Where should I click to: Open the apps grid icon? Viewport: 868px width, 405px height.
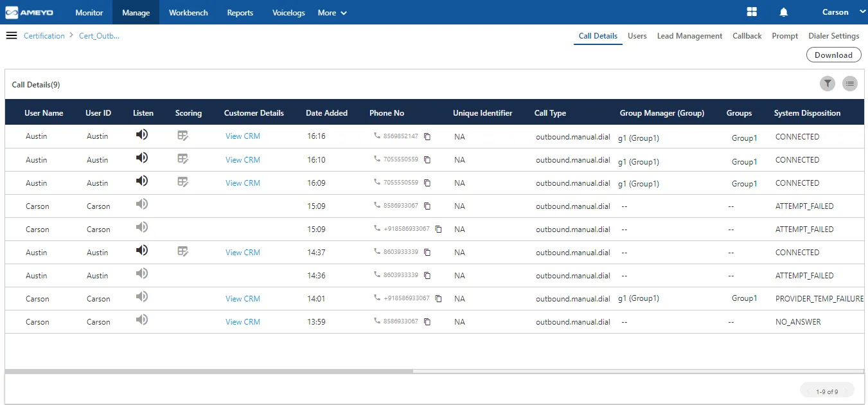(752, 12)
